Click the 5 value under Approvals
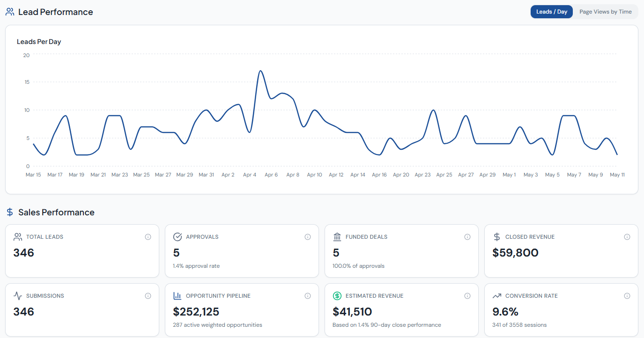This screenshot has height=338, width=644. click(x=177, y=253)
